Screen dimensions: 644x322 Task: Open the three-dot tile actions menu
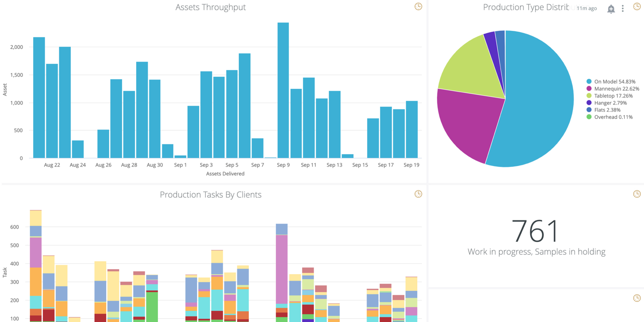623,9
